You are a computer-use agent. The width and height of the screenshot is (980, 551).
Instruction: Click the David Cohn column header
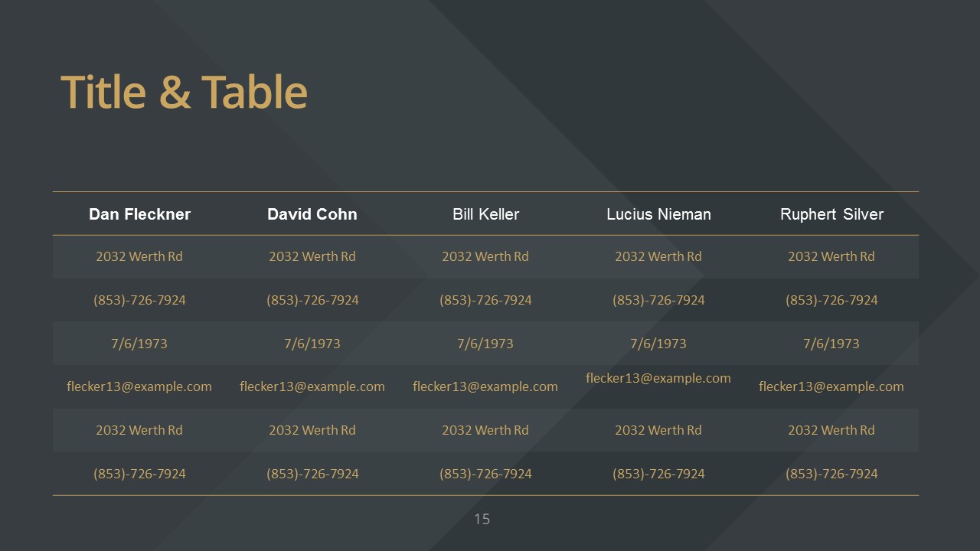click(x=312, y=214)
